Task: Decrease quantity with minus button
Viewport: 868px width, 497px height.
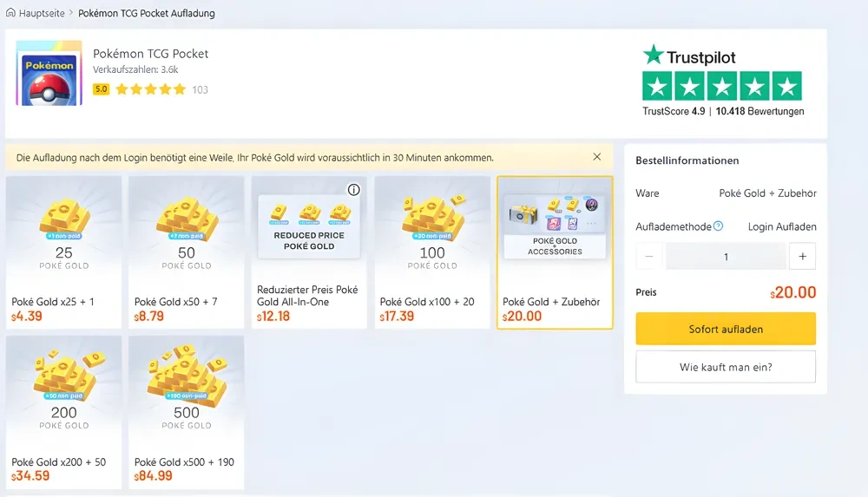Action: click(649, 257)
